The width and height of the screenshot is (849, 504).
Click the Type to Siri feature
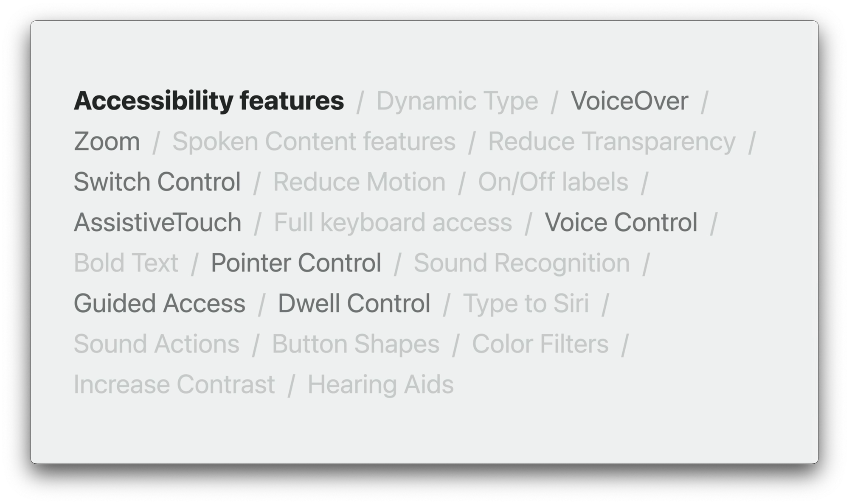pyautogui.click(x=526, y=302)
